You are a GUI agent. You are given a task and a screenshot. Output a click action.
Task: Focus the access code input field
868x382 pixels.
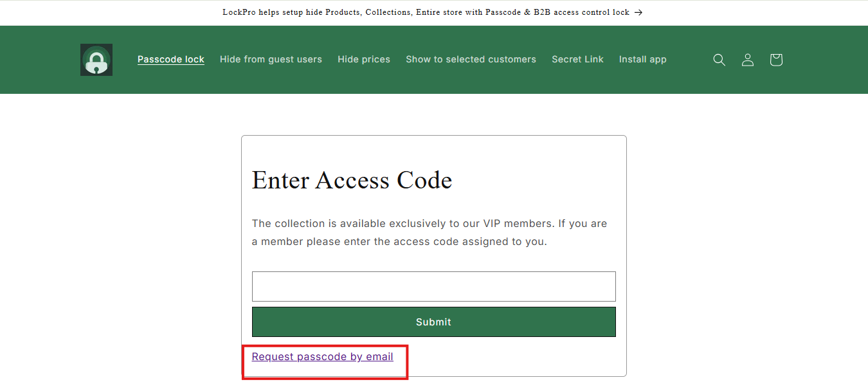434,286
